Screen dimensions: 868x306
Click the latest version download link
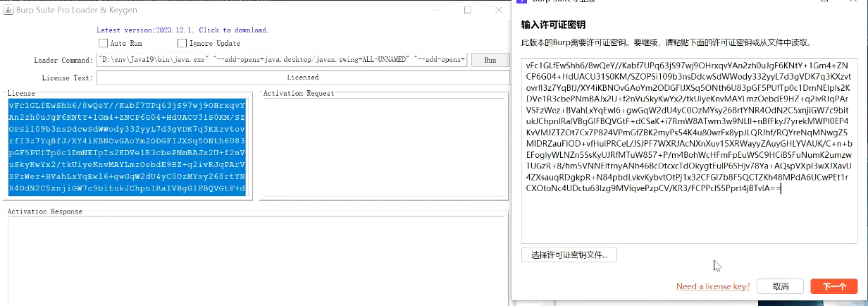pyautogui.click(x=182, y=30)
